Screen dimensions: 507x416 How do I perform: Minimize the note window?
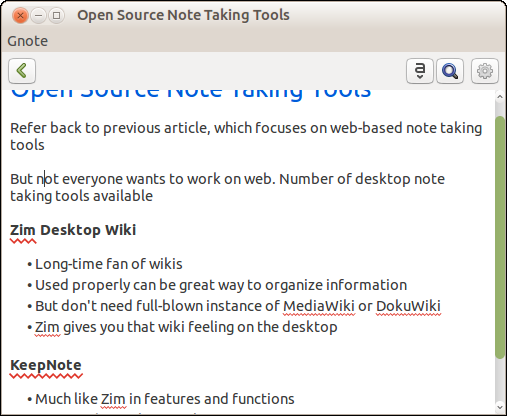[39, 15]
